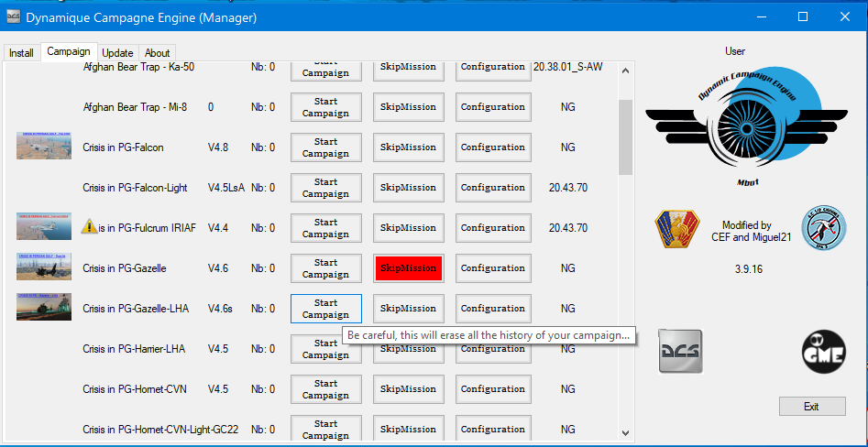The image size is (868, 447).
Task: Switch to the Campaign tab
Action: [x=69, y=51]
